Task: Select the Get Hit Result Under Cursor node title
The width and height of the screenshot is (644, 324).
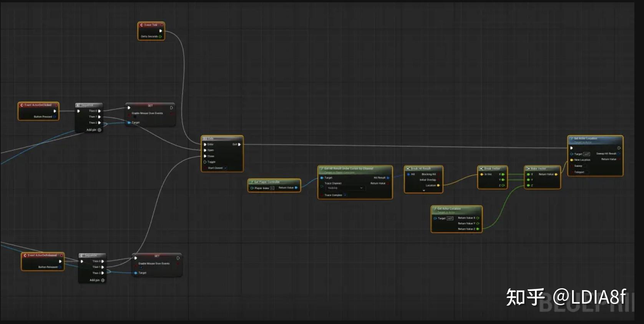Action: pyautogui.click(x=349, y=169)
